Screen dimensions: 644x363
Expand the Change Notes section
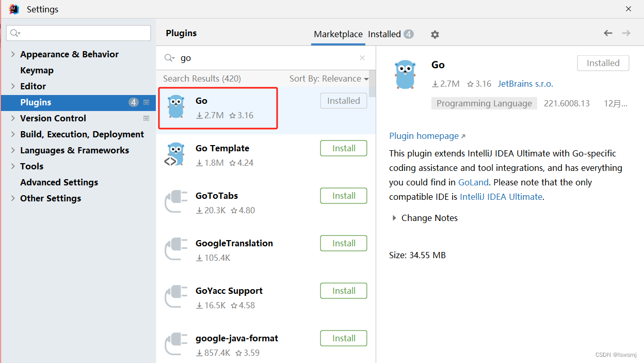[x=395, y=218]
